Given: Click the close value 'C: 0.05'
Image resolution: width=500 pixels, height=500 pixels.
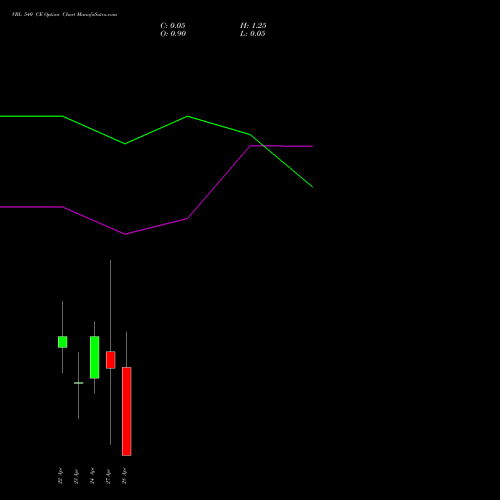Looking at the screenshot, I should 173,26.
